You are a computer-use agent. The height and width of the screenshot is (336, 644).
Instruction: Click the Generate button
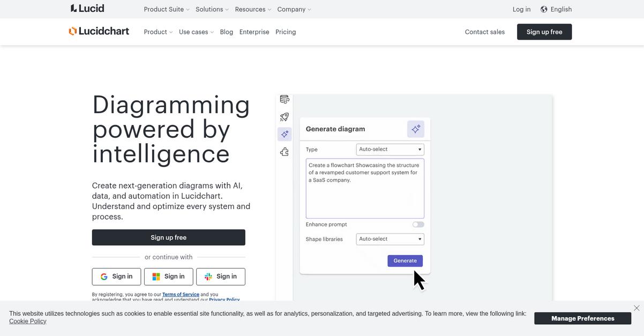pos(405,261)
